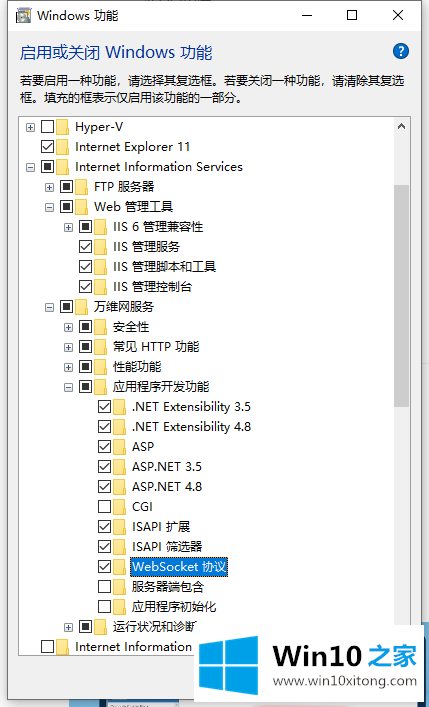This screenshot has height=707, width=429.
Task: Select the ASP.NET 4.8 label
Action: [167, 487]
